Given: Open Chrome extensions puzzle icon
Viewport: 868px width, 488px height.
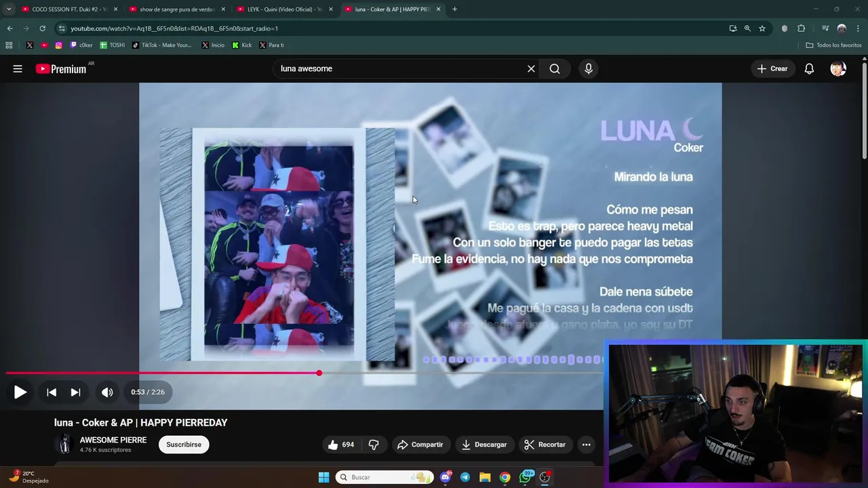Looking at the screenshot, I should [x=802, y=28].
